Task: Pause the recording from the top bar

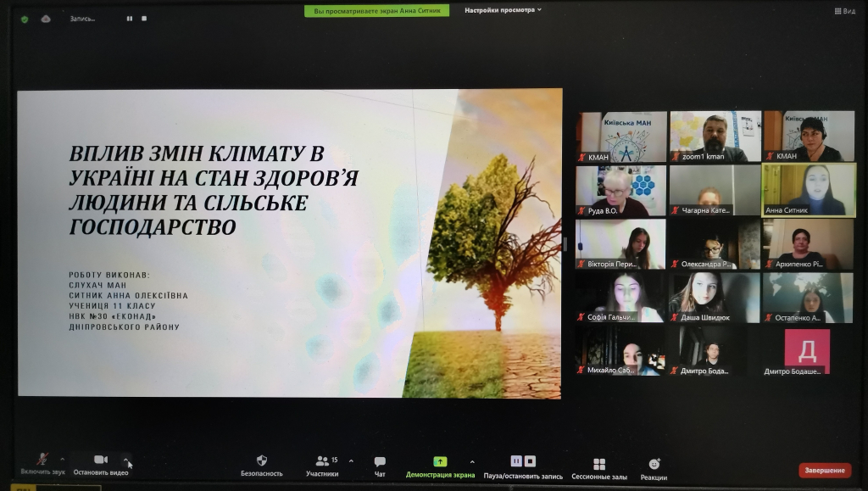Action: click(x=130, y=19)
